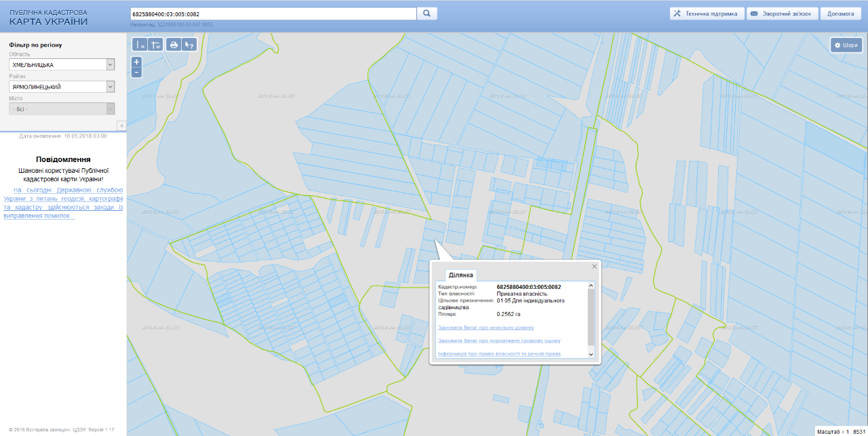Click cadastral number 6825880400:03:005:0082 in popup

coord(529,287)
